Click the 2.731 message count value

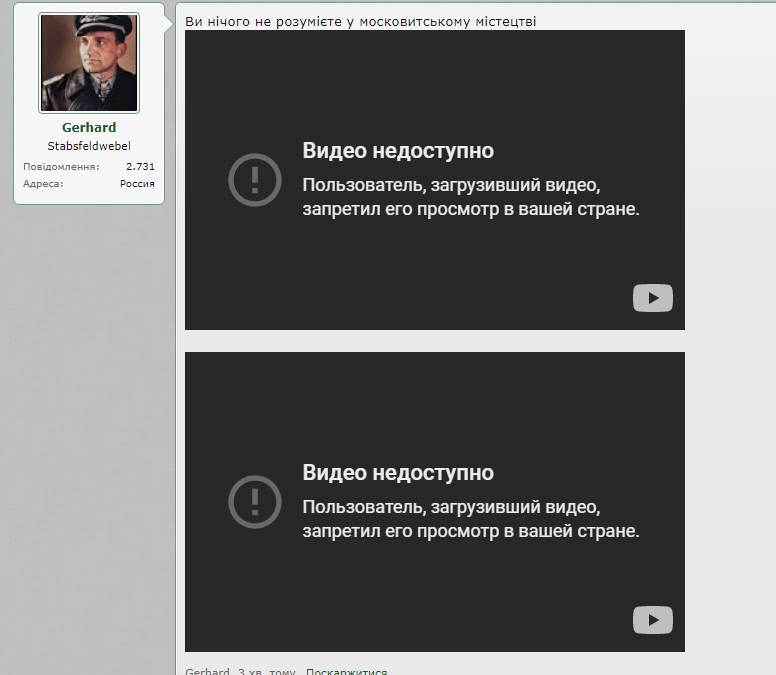(x=140, y=167)
